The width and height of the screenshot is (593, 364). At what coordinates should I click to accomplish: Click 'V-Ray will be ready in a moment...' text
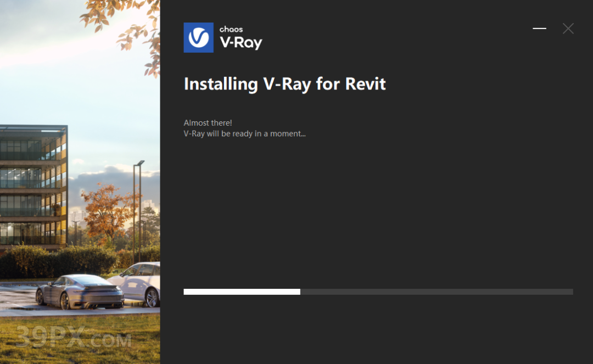point(245,133)
